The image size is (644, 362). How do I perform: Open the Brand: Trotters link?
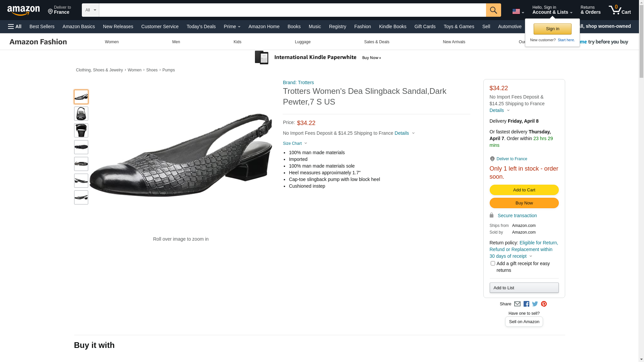[x=298, y=82]
